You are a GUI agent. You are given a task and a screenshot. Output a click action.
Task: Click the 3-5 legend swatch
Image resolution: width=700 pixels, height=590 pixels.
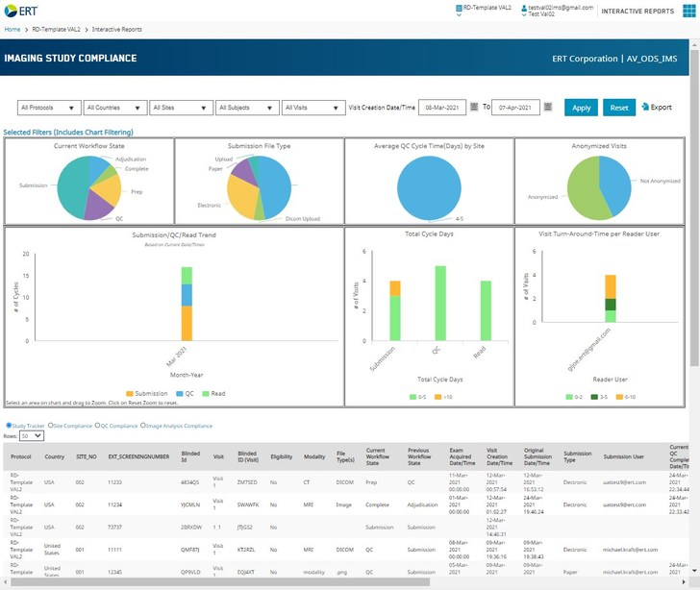click(x=594, y=397)
